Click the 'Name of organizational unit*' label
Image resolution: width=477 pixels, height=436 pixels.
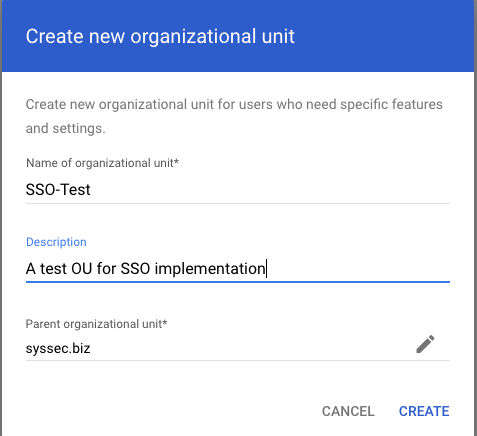tap(102, 163)
